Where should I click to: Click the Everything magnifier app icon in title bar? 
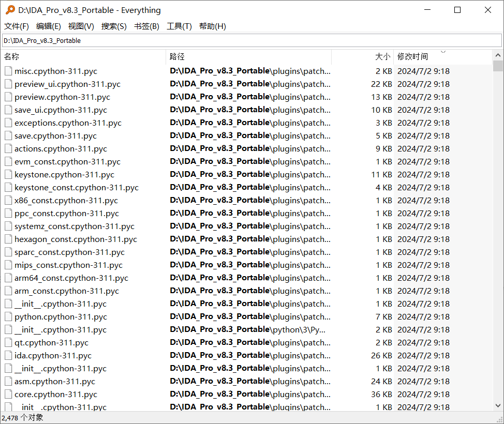point(10,10)
